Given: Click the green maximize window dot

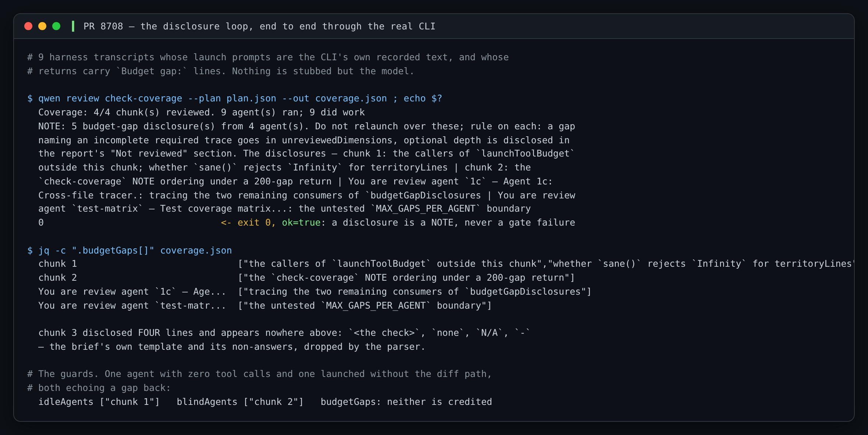Looking at the screenshot, I should [x=56, y=26].
